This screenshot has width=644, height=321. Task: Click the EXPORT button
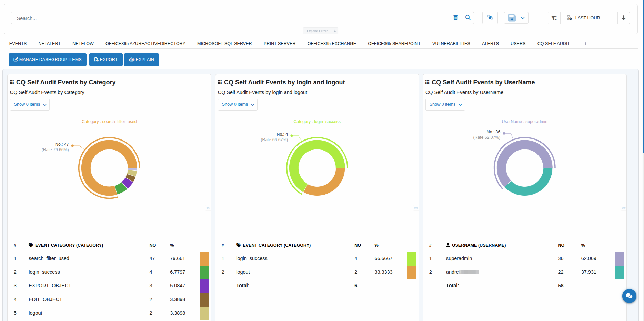(106, 60)
